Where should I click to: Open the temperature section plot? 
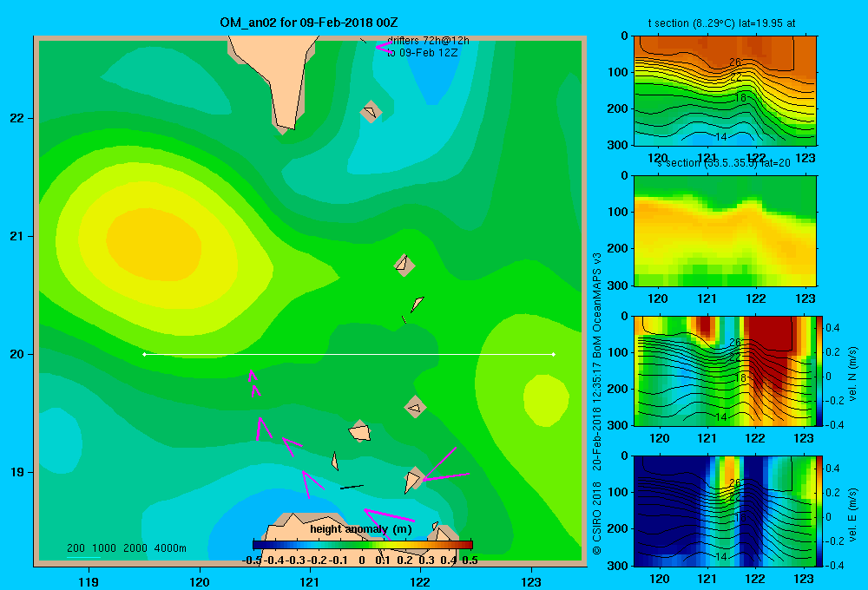coord(725,91)
